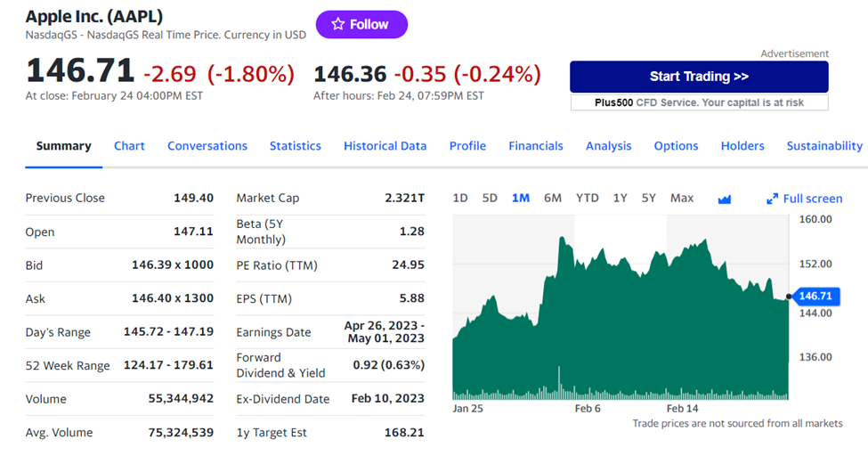Screen dimensions: 868x464
Task: Click the Bid value 146.39 x 1000
Action: (173, 265)
